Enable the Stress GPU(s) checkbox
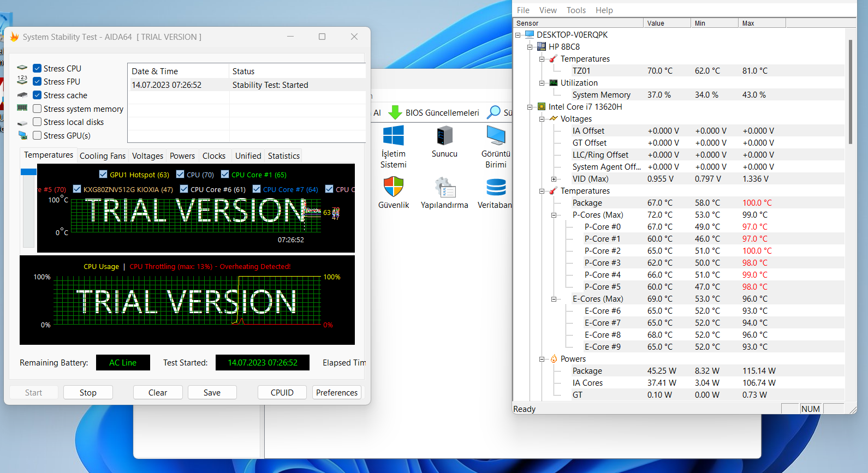Image resolution: width=868 pixels, height=473 pixels. [37, 135]
